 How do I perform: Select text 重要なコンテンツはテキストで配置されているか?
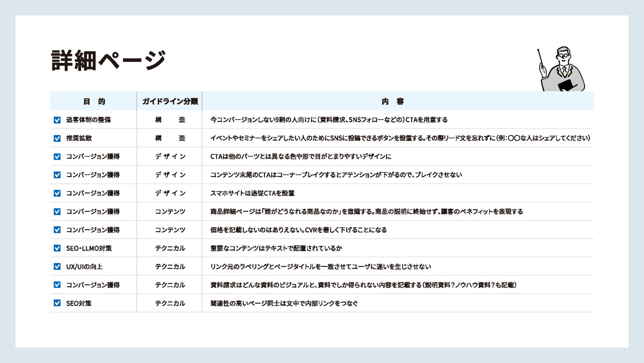pyautogui.click(x=276, y=248)
